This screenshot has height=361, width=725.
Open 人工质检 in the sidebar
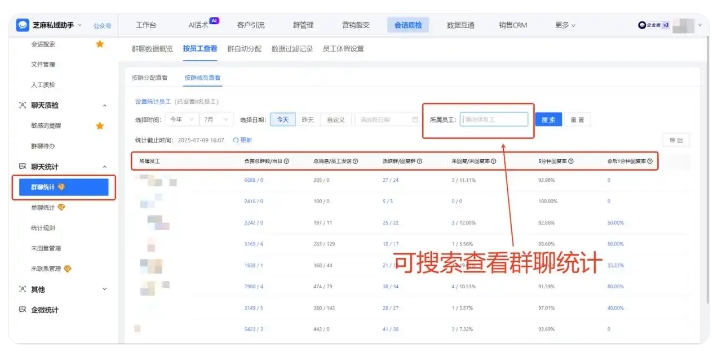click(43, 85)
